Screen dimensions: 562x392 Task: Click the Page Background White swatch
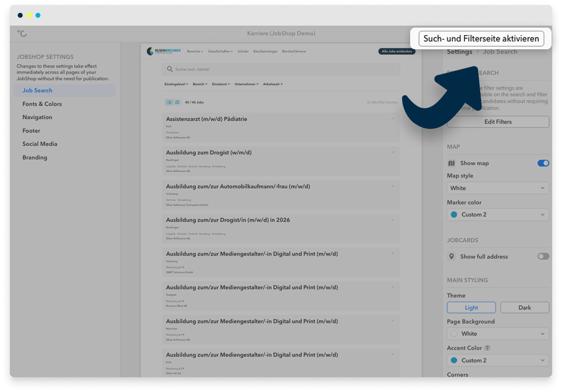(454, 333)
